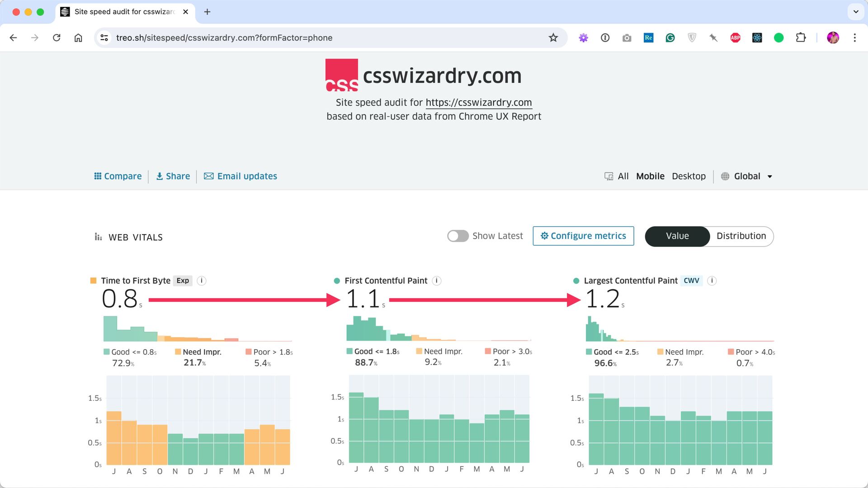Click the Largest Contentful Paint title
This screenshot has width=868, height=488.
point(631,281)
